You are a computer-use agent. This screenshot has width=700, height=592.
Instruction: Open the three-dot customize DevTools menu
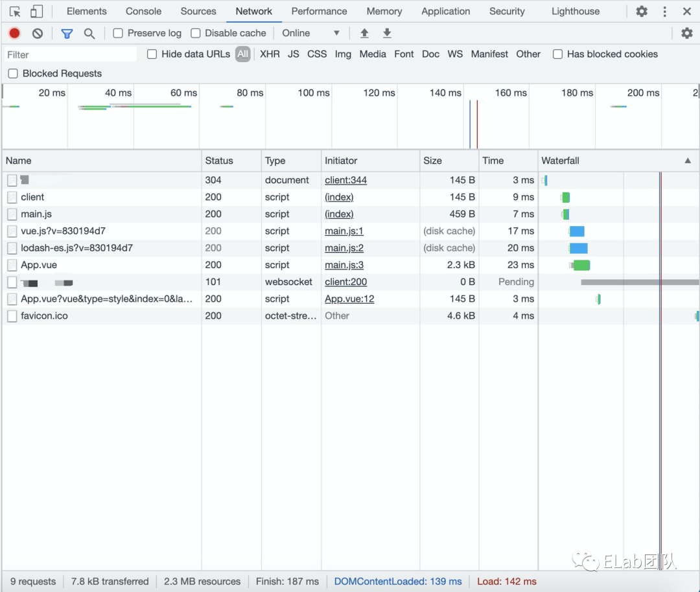(665, 12)
